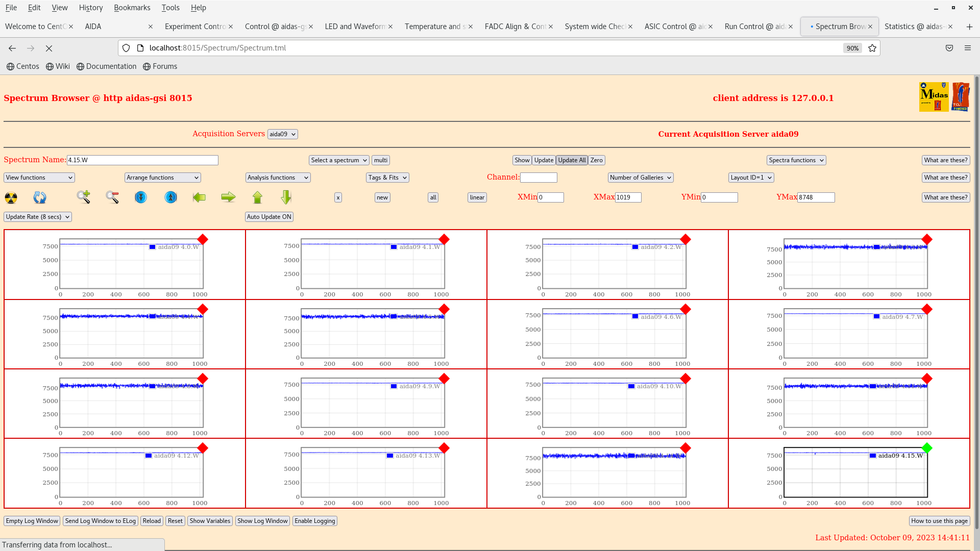Screen dimensions: 980x551
Task: Click the green up arrow icon
Action: click(x=257, y=197)
